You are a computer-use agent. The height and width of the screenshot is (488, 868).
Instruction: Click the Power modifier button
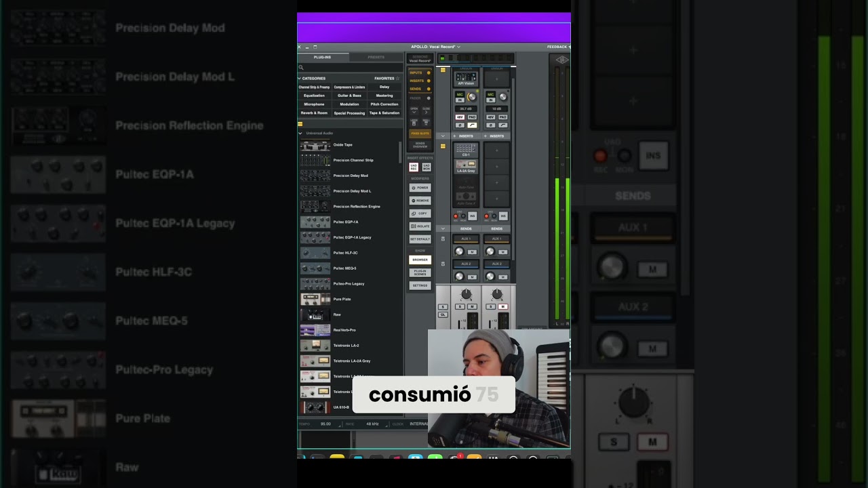(420, 188)
